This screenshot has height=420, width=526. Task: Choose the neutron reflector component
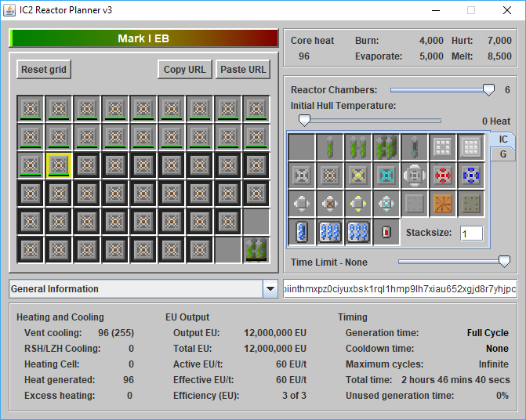tap(442, 147)
